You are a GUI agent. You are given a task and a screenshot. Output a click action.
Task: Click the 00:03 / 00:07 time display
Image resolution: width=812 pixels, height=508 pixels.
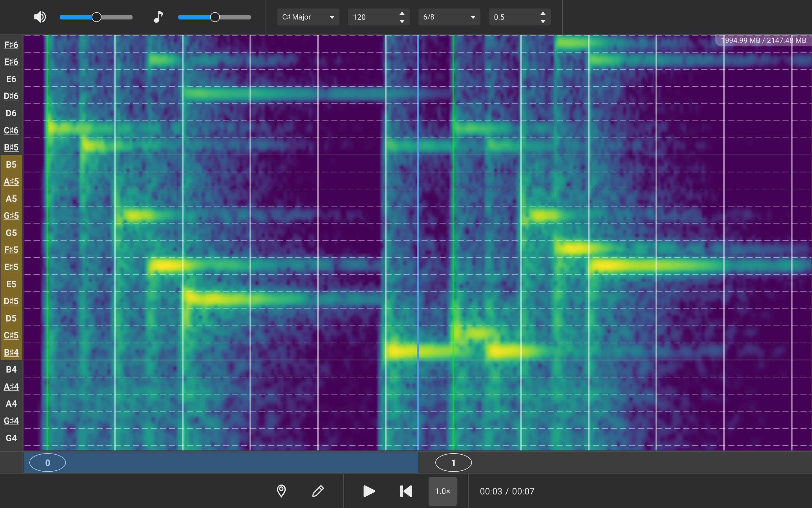click(507, 491)
